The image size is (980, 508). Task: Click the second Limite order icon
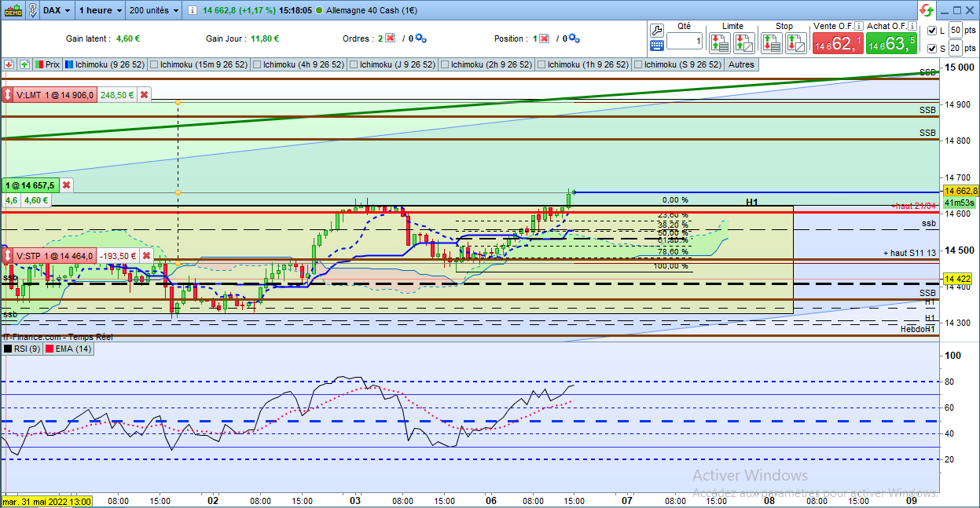click(743, 43)
